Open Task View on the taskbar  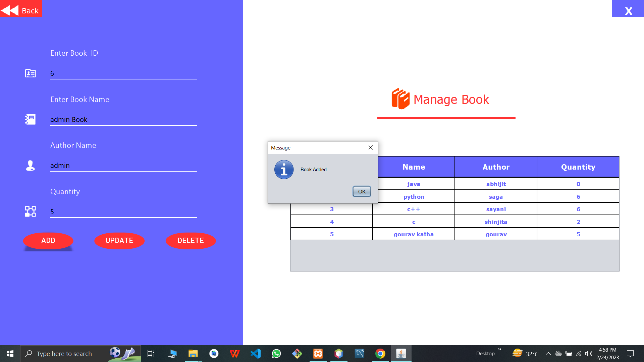click(151, 354)
